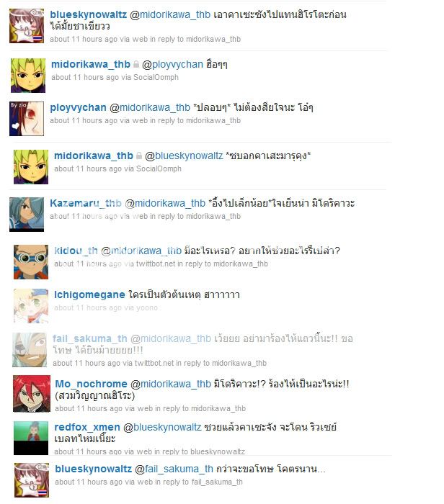This screenshot has height=504, width=444.
Task: Click midorikawa_thb avatar beside @ployvychan reply
Action: [x=28, y=76]
